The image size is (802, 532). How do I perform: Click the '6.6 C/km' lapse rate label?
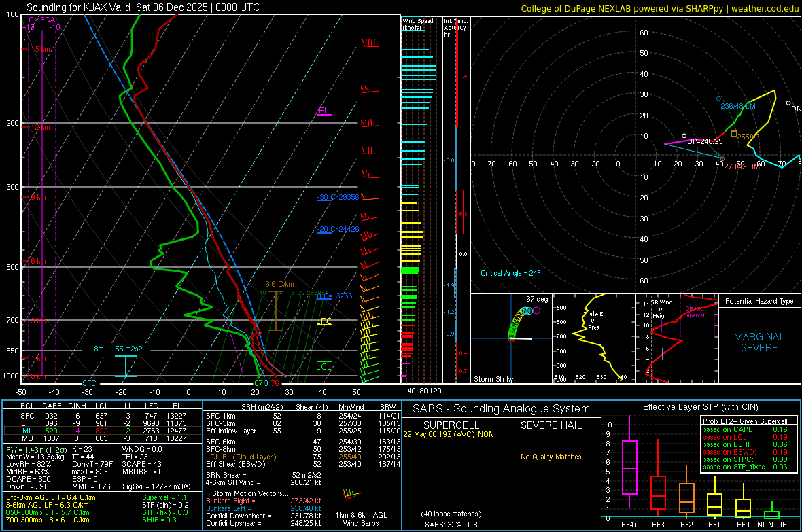(x=279, y=285)
